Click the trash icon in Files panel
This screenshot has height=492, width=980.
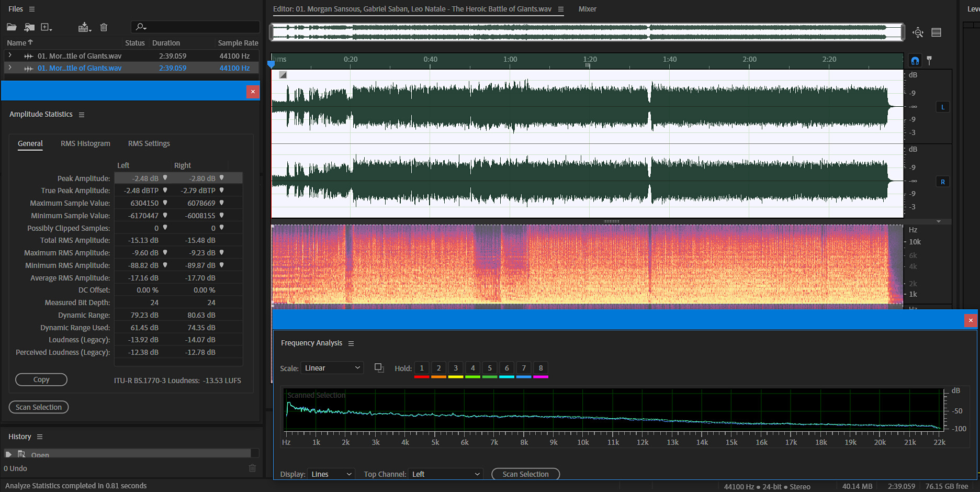(x=104, y=27)
